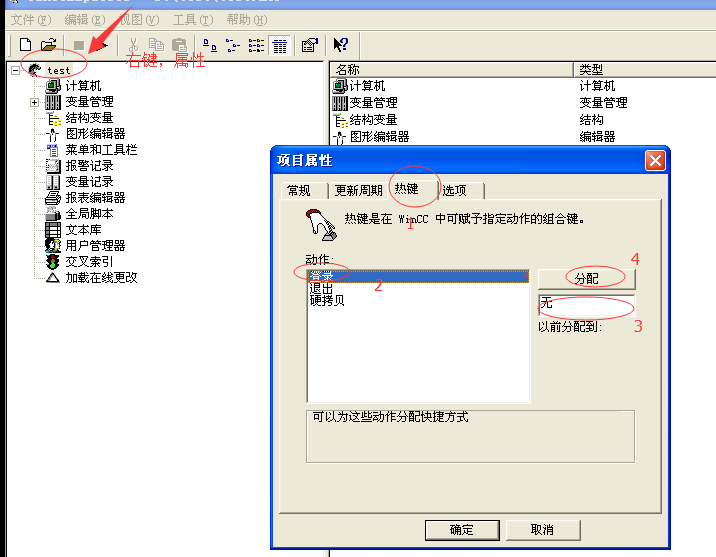Click the Open project folder icon
This screenshot has width=716, height=557.
(48, 45)
